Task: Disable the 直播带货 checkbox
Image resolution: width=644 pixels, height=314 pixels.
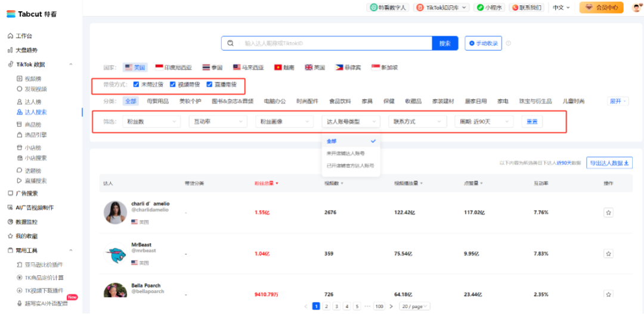Action: 209,85
